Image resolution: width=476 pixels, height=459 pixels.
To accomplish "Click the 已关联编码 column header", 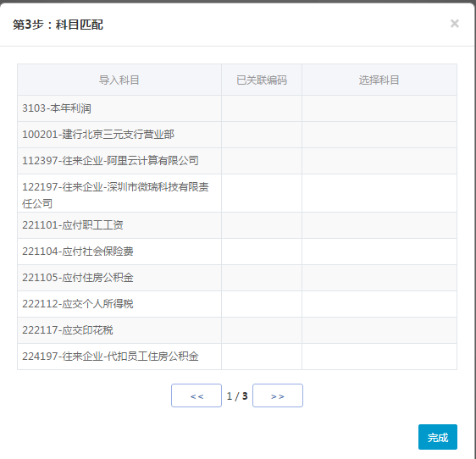I will pos(262,80).
